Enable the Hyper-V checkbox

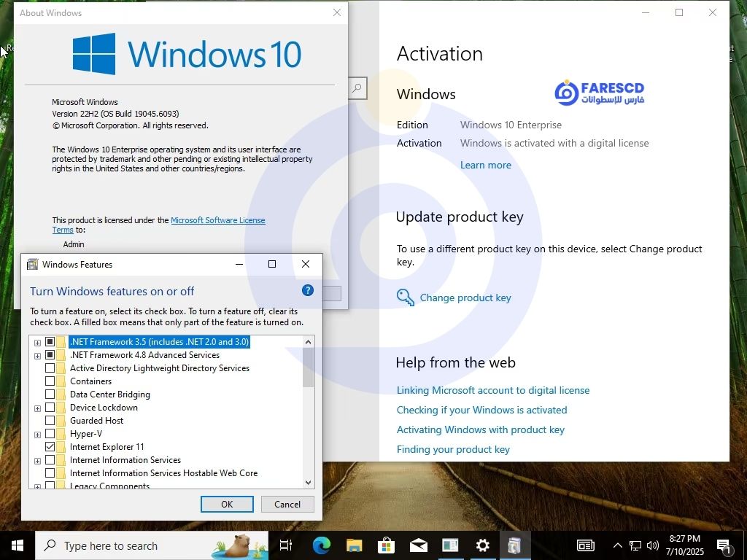coord(50,434)
